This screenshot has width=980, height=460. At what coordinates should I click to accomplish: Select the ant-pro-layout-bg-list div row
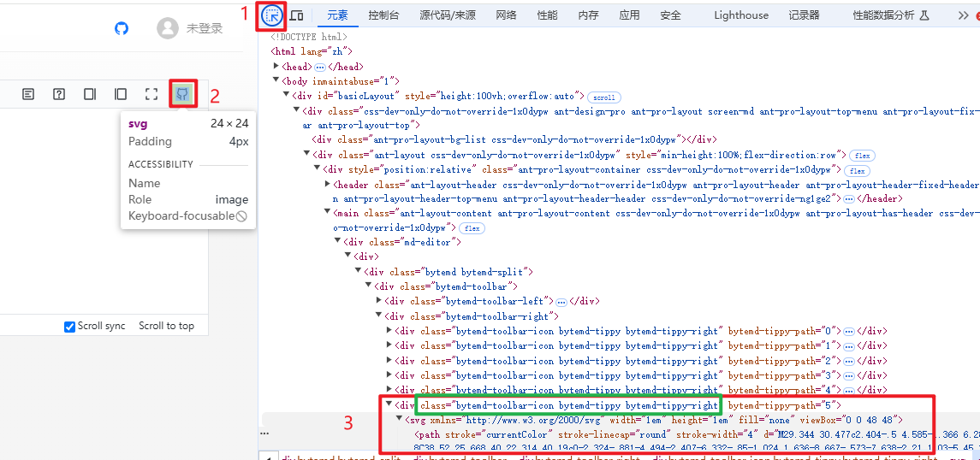(514, 139)
